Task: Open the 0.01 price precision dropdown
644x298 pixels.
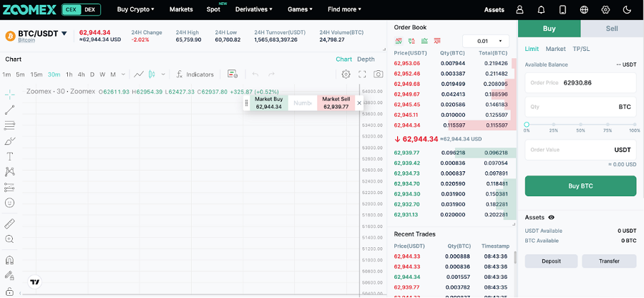Action: [x=486, y=41]
